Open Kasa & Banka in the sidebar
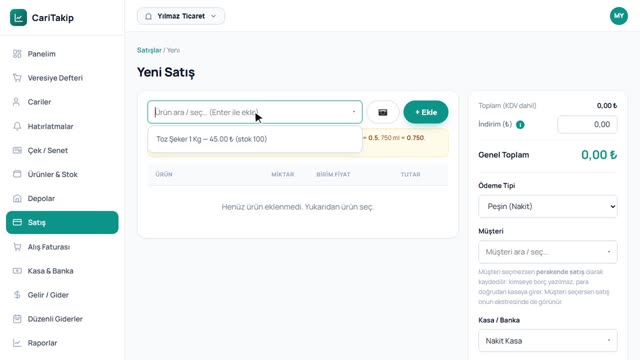This screenshot has height=360, width=640. pyautogui.click(x=62, y=271)
